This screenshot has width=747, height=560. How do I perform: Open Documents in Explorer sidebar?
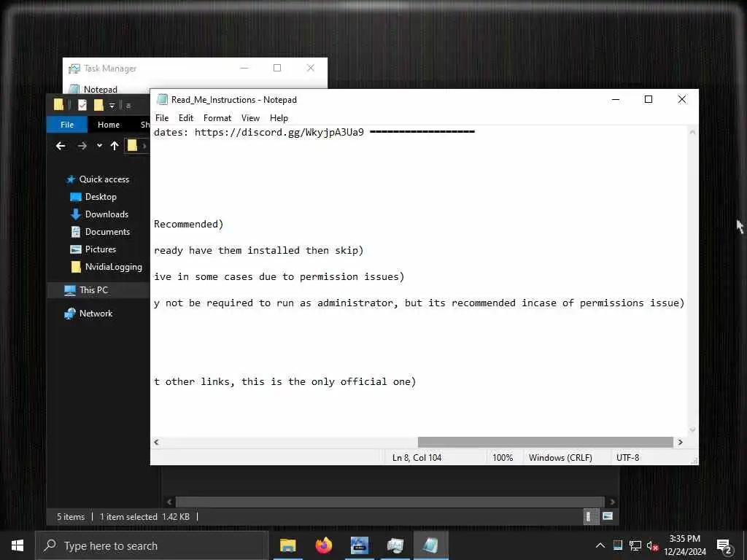(107, 232)
